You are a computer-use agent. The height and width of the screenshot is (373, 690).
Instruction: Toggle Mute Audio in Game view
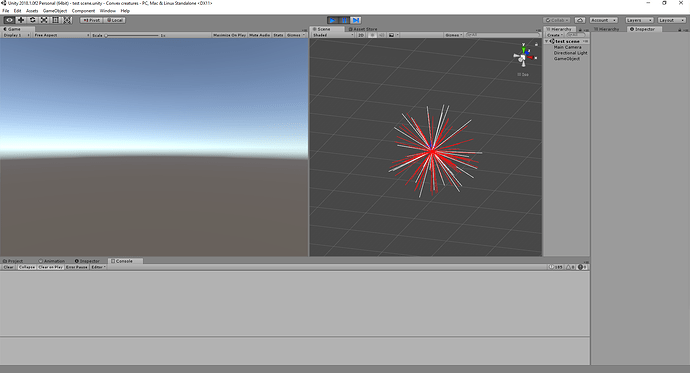259,35
